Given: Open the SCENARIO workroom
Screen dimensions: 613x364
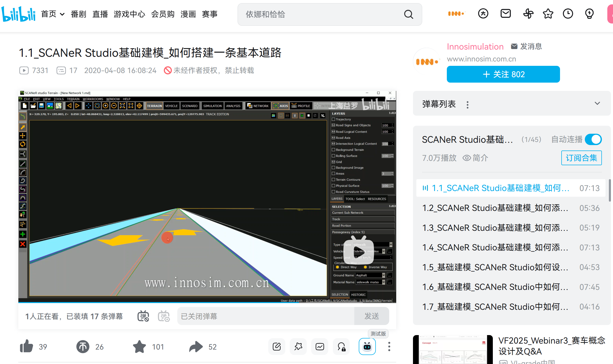Looking at the screenshot, I should tap(190, 106).
